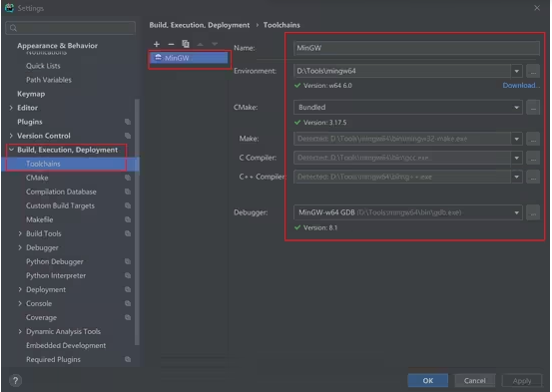Move toolchain up with arrow icon
The width and height of the screenshot is (552, 392).
(x=200, y=44)
